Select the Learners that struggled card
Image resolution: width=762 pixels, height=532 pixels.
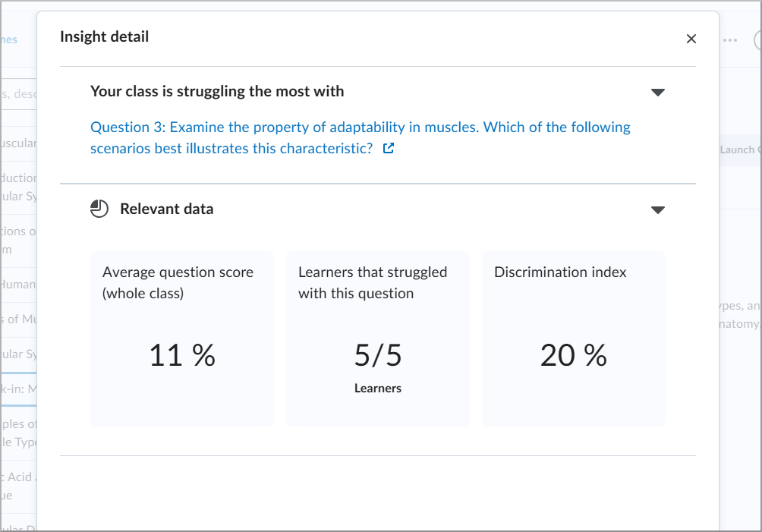378,338
